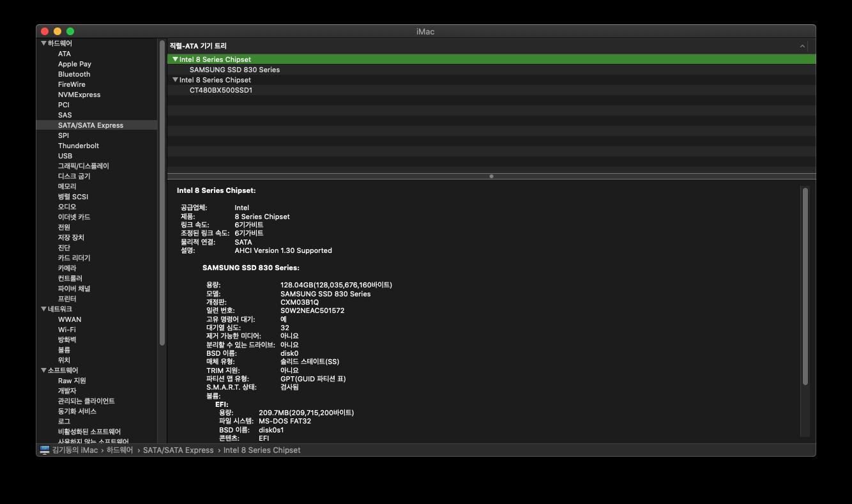The height and width of the screenshot is (504, 852).
Task: Open 디스크 굽기 entry
Action: pyautogui.click(x=74, y=176)
